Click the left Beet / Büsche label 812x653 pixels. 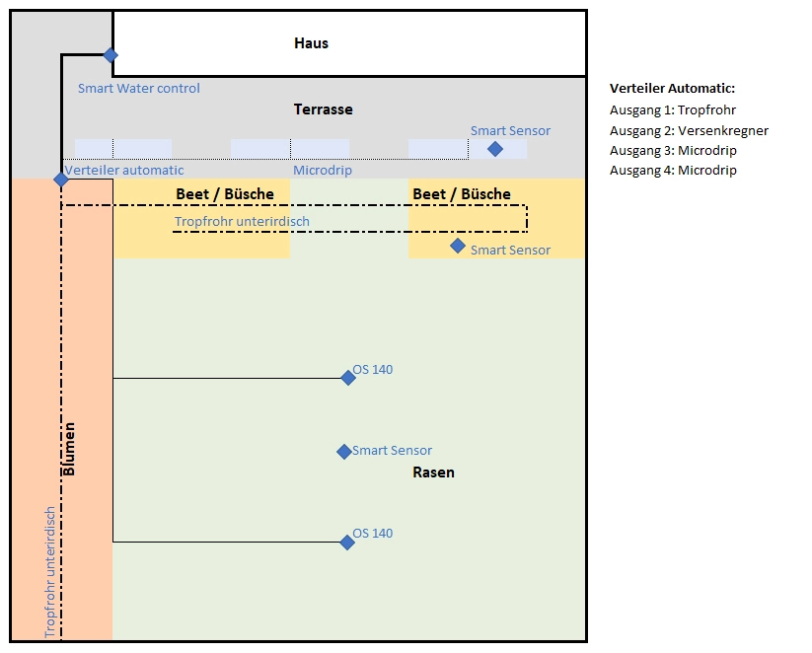pyautogui.click(x=225, y=194)
